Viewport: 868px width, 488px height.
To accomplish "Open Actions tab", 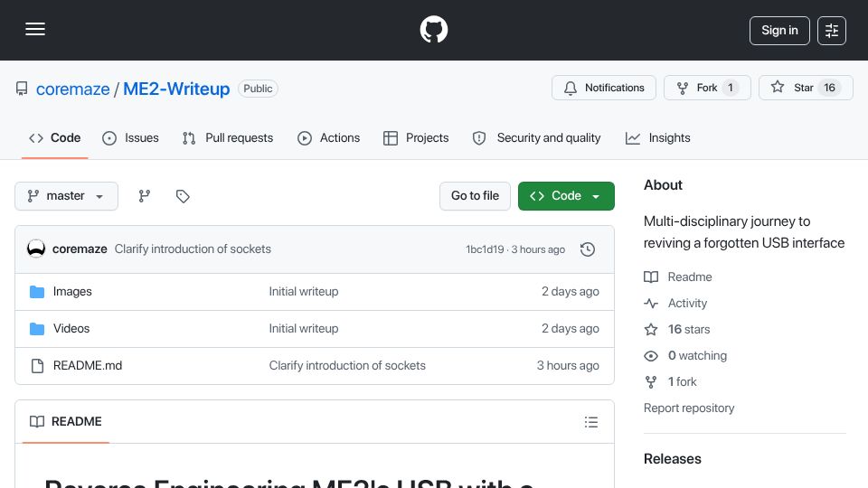I will (x=329, y=137).
